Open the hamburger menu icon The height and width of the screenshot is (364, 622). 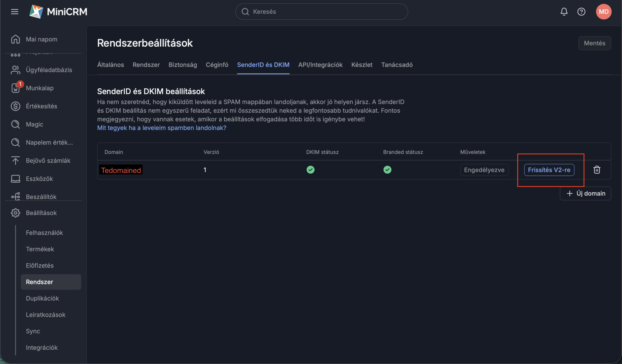15,12
